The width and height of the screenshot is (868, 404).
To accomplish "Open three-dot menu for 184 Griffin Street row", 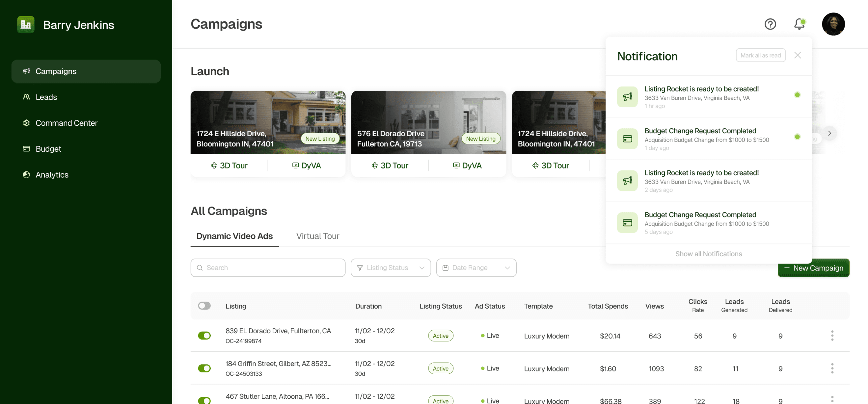I will [x=832, y=368].
